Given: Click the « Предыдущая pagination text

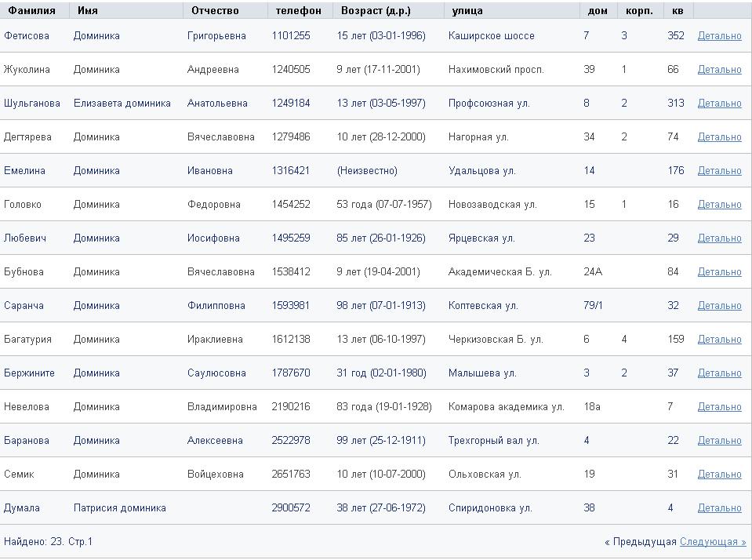Looking at the screenshot, I should pos(640,542).
